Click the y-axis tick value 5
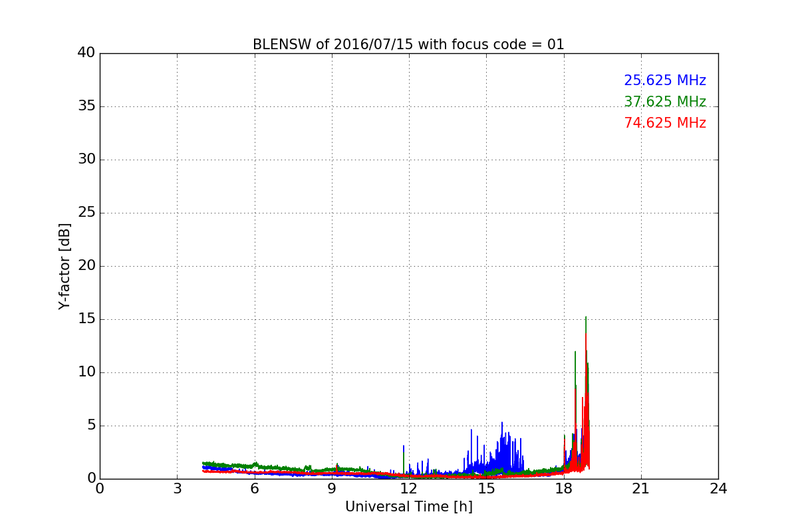Image resolution: width=798 pixels, height=532 pixels. pyautogui.click(x=91, y=426)
